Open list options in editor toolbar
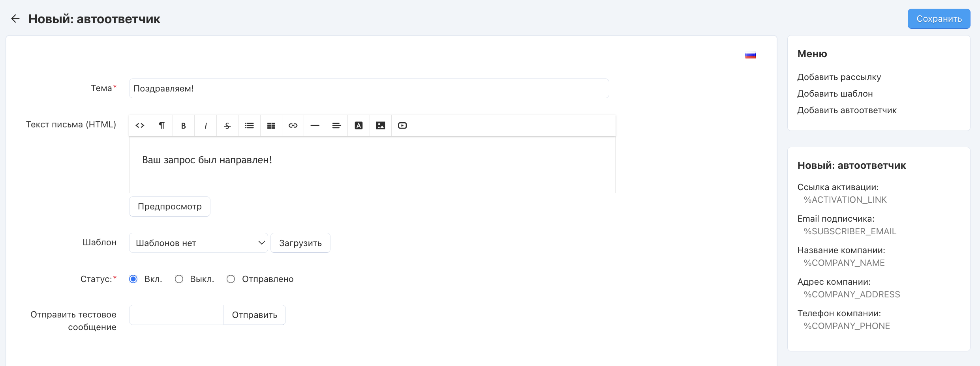This screenshot has width=980, height=366. coord(249,125)
